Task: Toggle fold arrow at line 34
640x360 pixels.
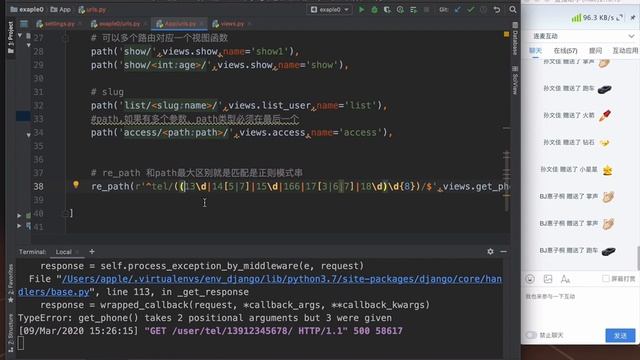Action: click(x=29, y=135)
